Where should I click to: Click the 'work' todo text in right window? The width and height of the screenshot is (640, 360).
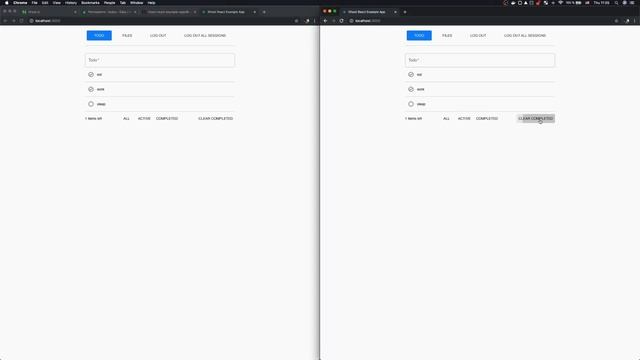pos(420,89)
